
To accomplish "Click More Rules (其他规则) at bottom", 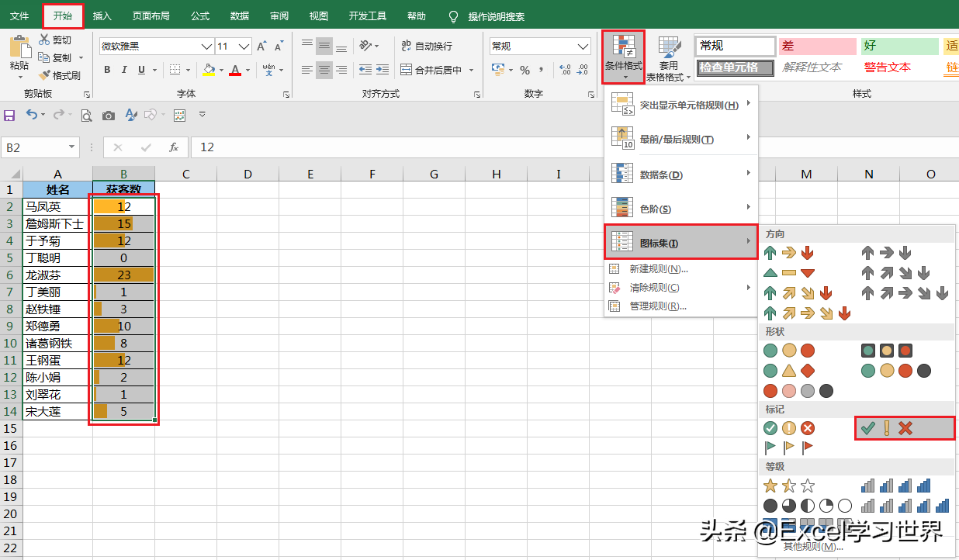I will (812, 546).
